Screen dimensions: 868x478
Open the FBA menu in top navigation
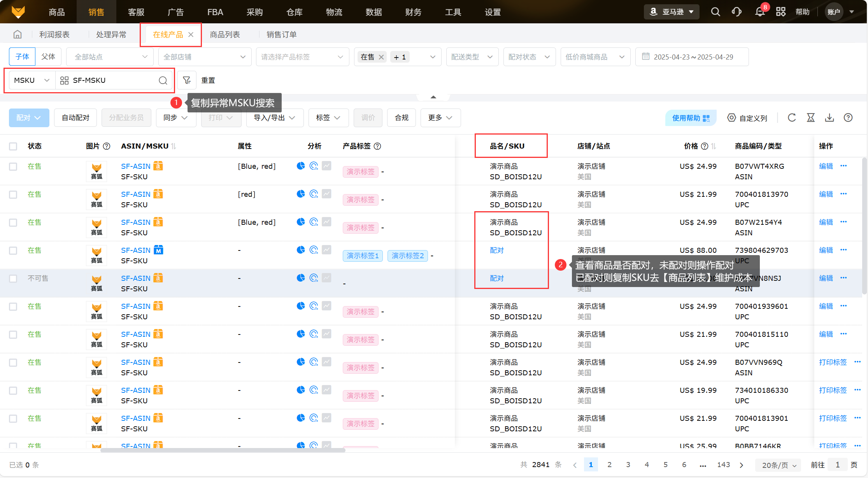click(x=215, y=12)
